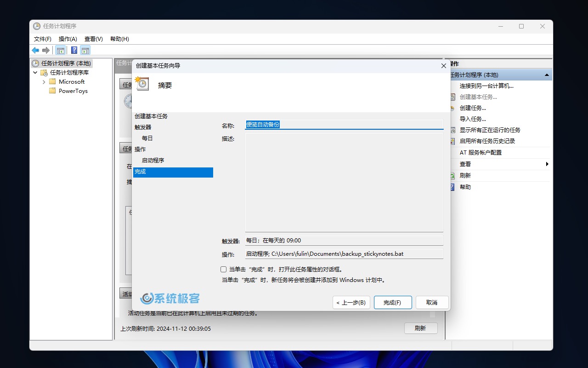The image size is (588, 368).
Task: Click the icon beside 显示所有正在运行的任务
Action: tap(452, 130)
